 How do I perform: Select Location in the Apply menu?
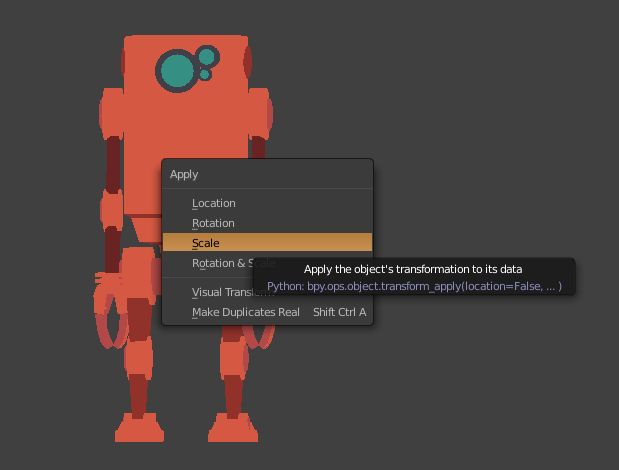pyautogui.click(x=267, y=203)
